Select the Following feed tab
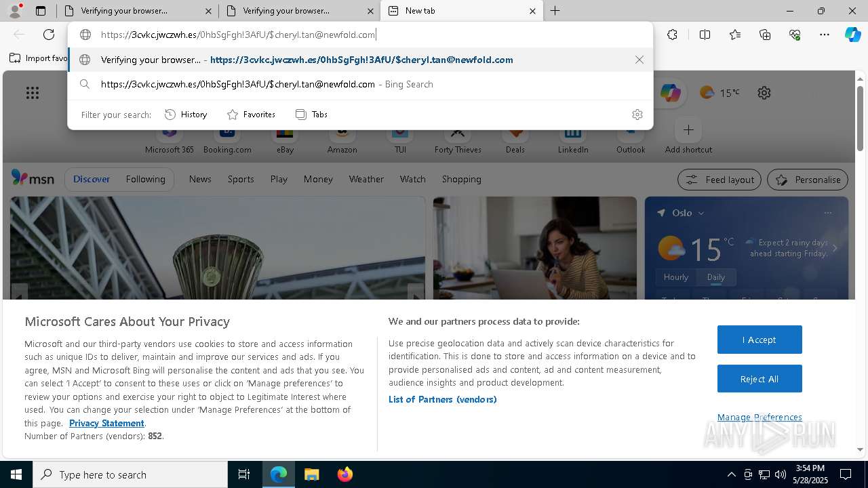 tap(145, 179)
